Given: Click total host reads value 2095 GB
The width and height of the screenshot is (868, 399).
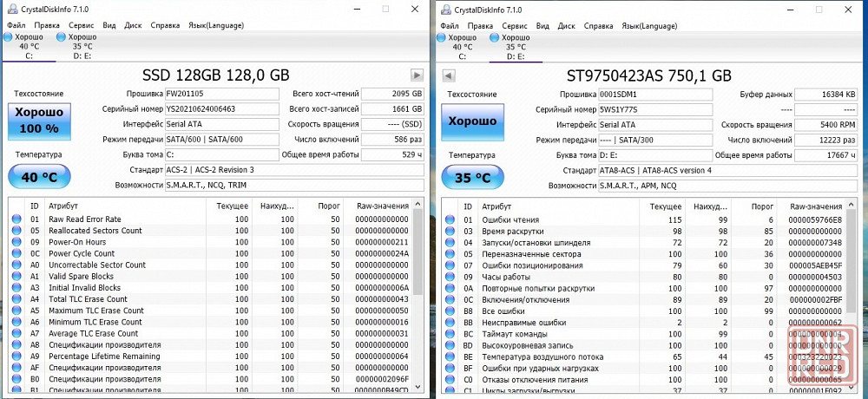Looking at the screenshot, I should [393, 94].
